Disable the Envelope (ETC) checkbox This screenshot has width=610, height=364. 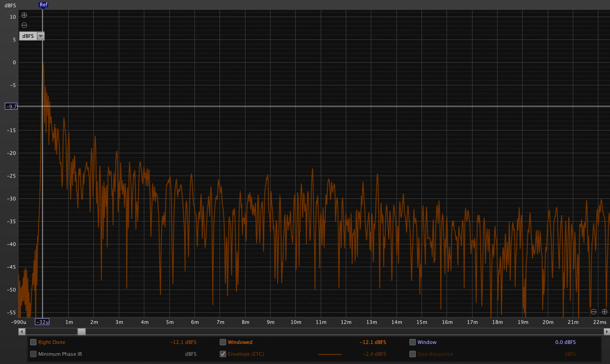[223, 354]
